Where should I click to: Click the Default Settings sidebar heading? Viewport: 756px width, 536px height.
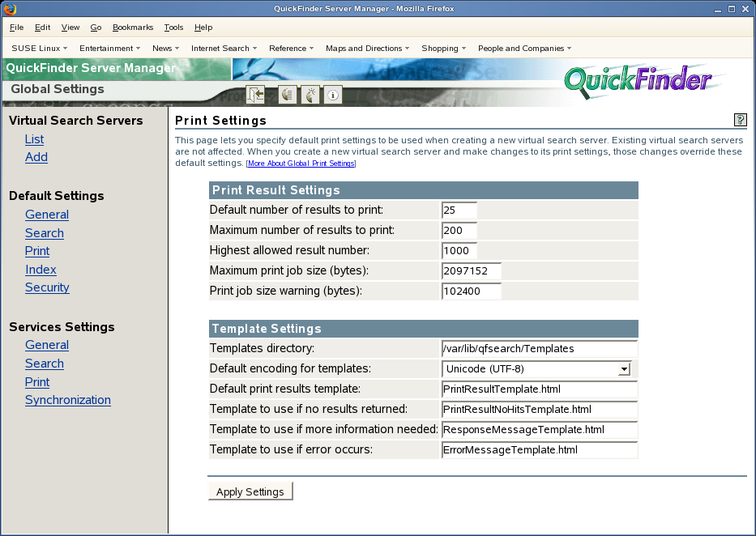coord(57,196)
